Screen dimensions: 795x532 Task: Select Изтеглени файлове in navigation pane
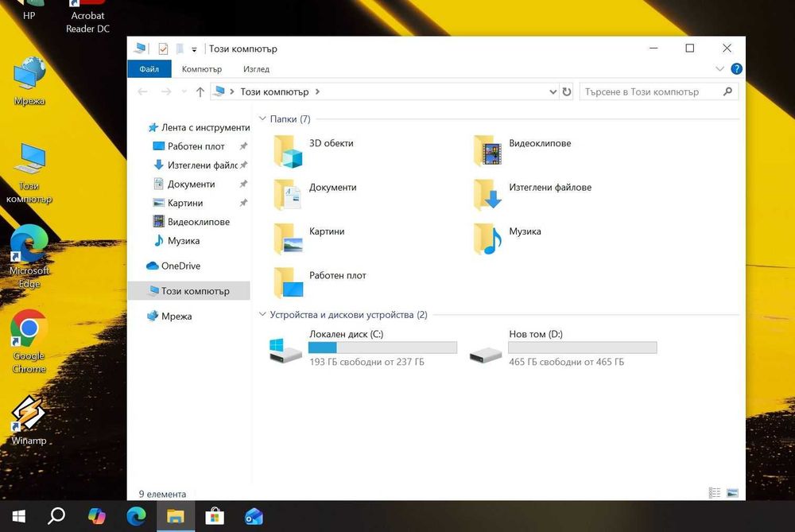[x=195, y=165]
